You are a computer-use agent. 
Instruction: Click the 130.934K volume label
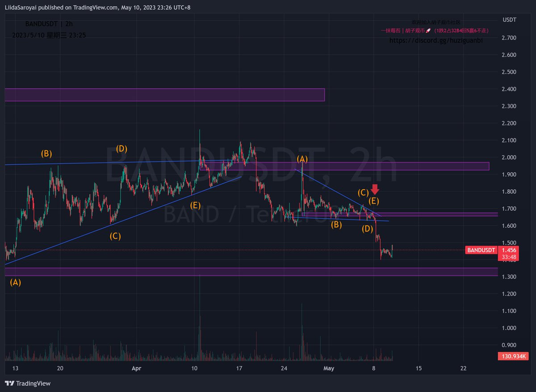tap(513, 356)
